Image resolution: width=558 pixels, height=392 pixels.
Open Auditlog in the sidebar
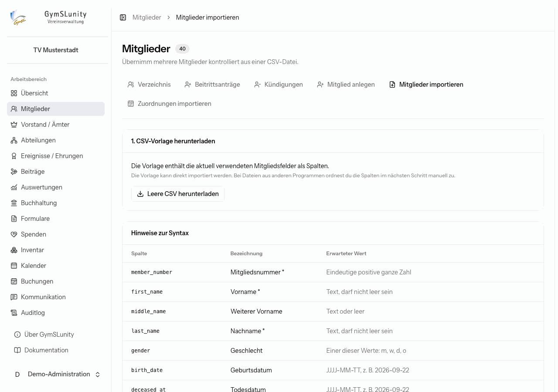56,313
